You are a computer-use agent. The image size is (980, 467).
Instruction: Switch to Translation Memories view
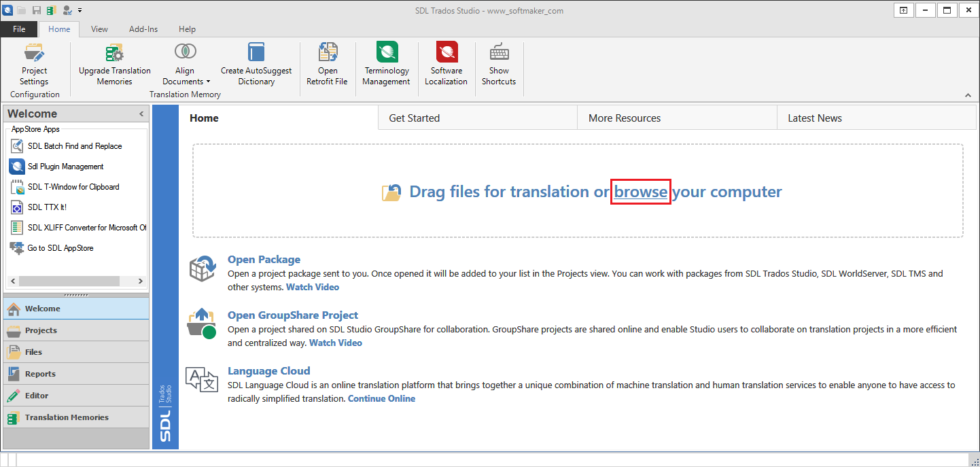click(76, 417)
